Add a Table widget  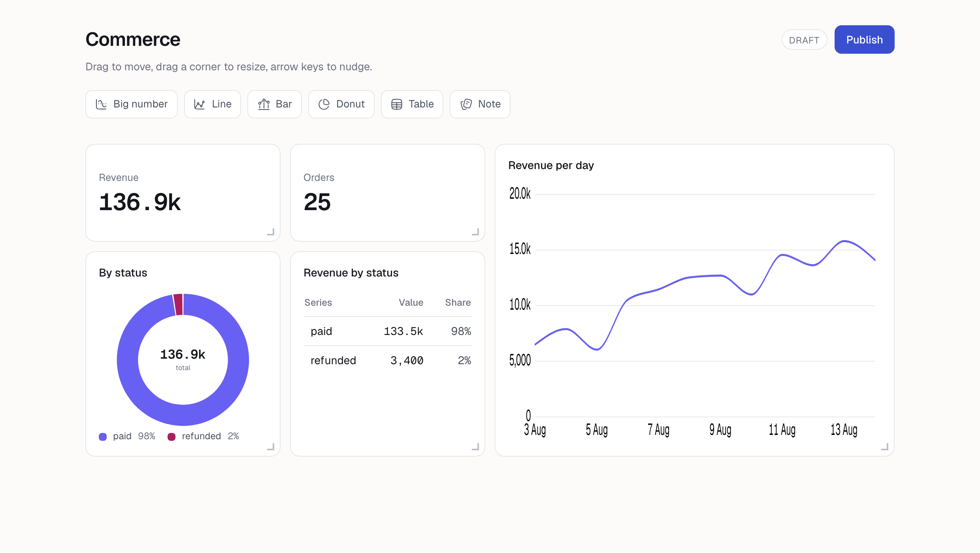click(412, 104)
